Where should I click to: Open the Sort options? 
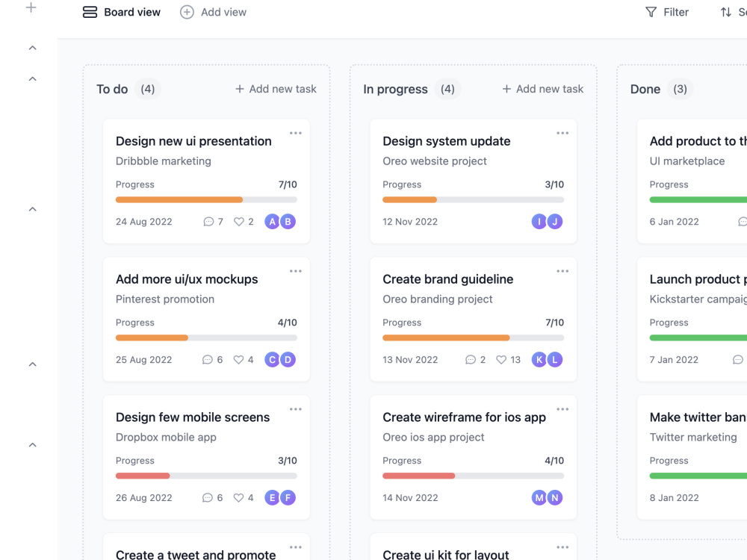coord(734,12)
